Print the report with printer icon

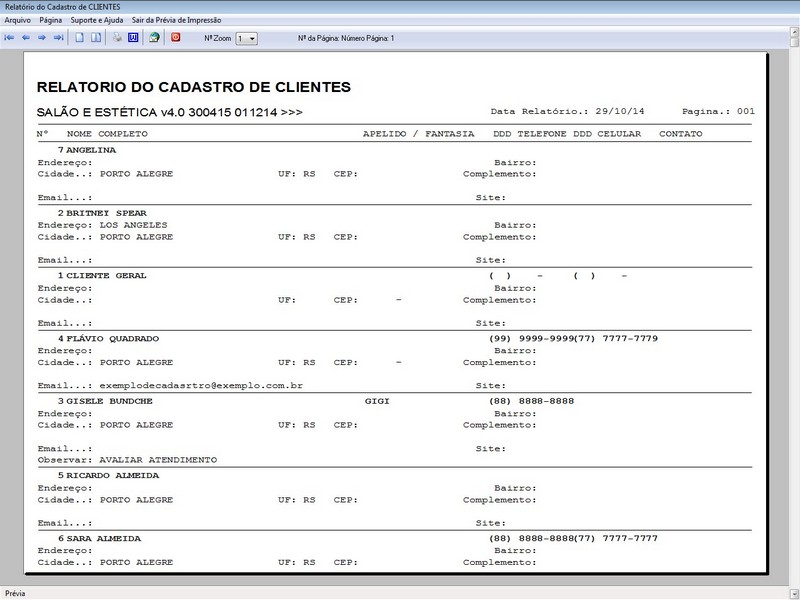[117, 38]
